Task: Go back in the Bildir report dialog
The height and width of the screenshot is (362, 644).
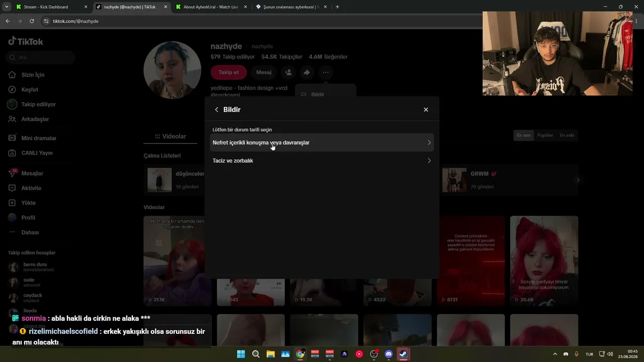Action: (x=217, y=110)
